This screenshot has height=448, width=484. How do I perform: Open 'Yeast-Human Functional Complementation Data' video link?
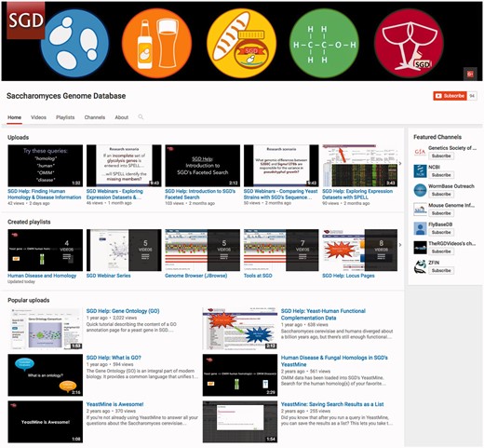pos(323,314)
